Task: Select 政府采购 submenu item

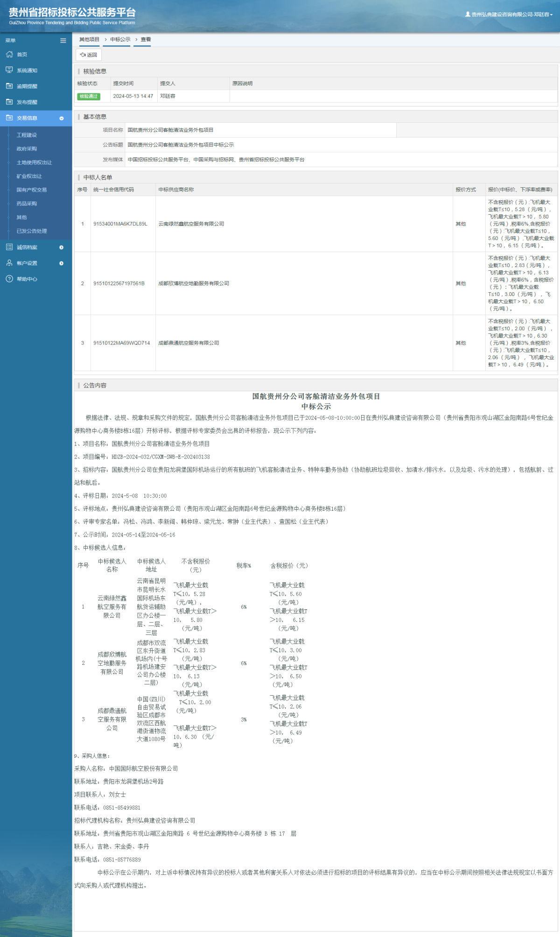Action: [27, 149]
